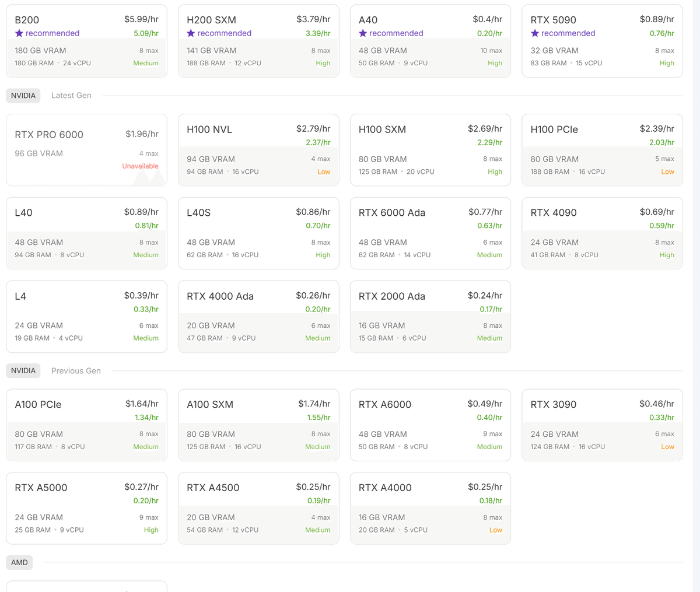
Task: Pick the RTX A6000 GPU card
Action: click(x=430, y=425)
